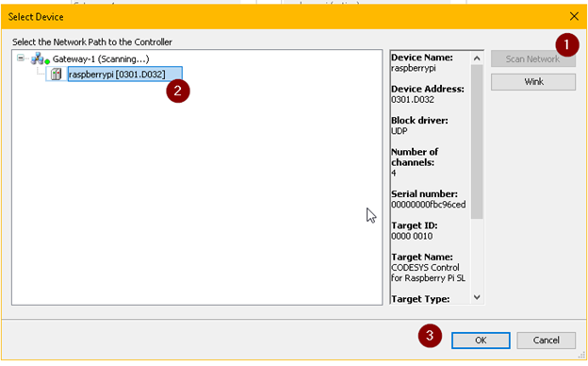Viewport: 588px width, 366px height.
Task: Click the Wink button
Action: click(533, 82)
